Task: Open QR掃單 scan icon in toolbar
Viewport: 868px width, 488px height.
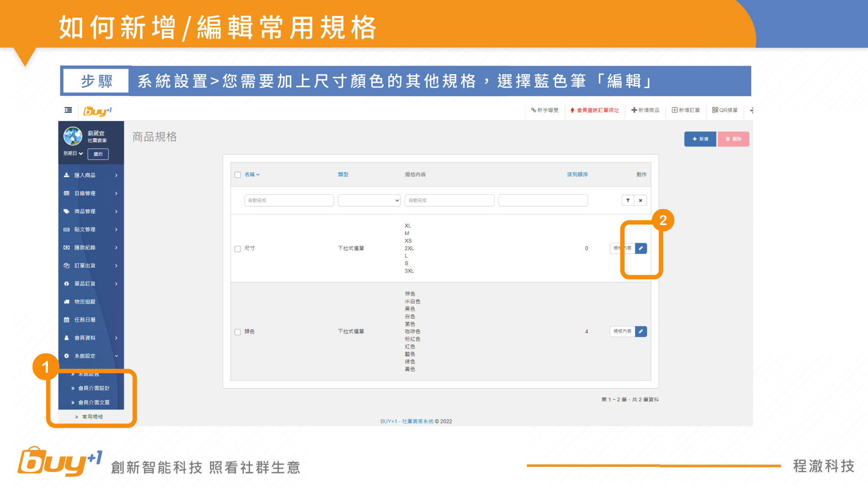Action: (x=725, y=110)
